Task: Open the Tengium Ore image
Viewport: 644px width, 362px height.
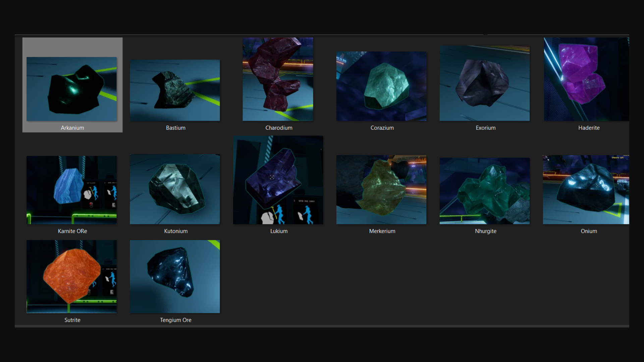Action: pyautogui.click(x=175, y=277)
